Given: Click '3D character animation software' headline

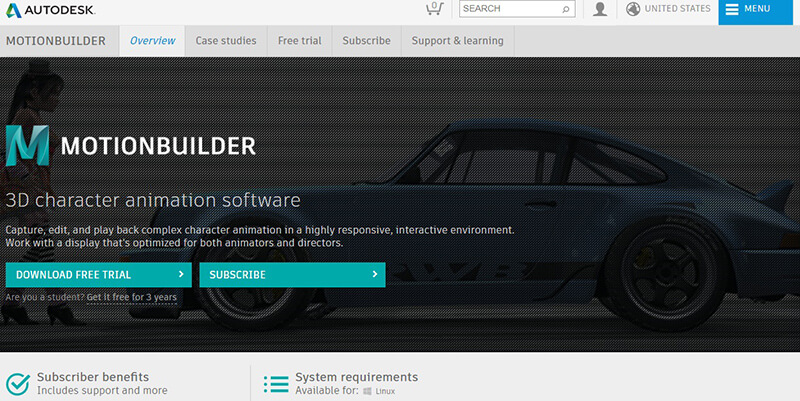Looking at the screenshot, I should pos(153,200).
